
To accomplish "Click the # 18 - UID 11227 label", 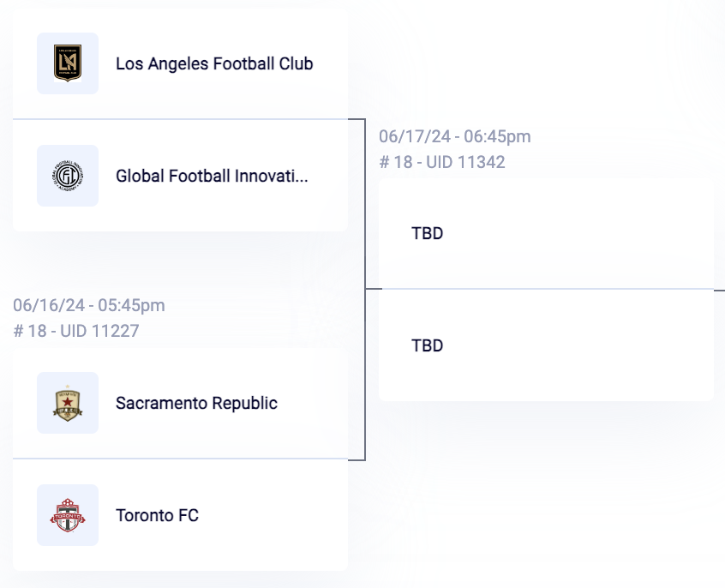I will [75, 331].
